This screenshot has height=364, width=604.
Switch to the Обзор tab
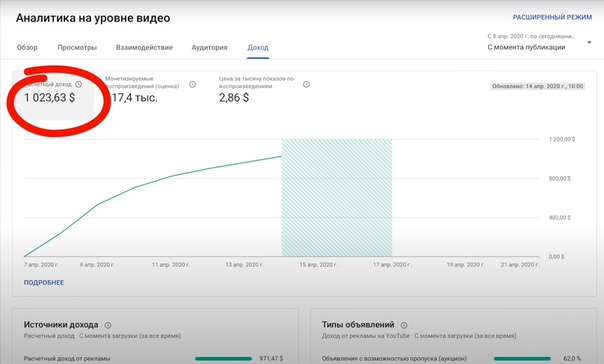click(x=27, y=47)
